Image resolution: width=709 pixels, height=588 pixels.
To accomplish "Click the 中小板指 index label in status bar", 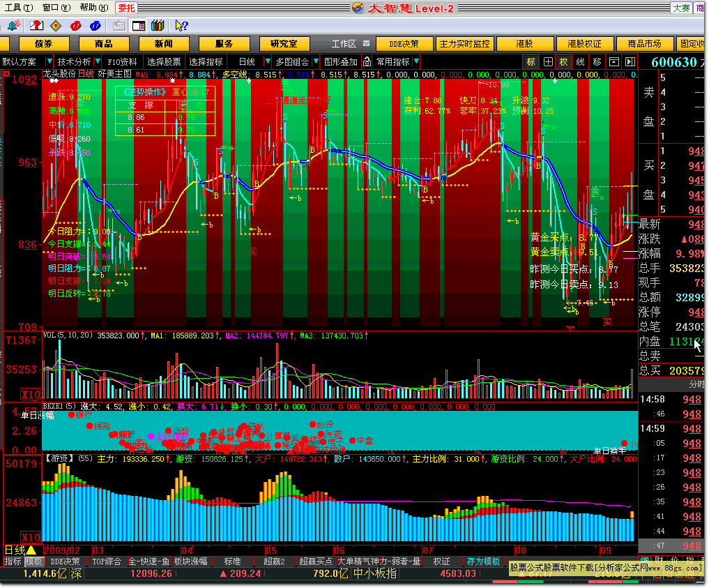I will pos(375,573).
